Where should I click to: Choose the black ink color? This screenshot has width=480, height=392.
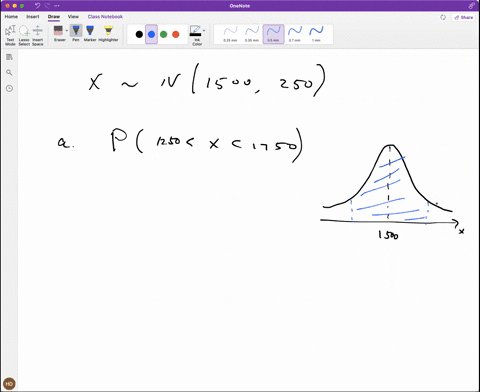[x=139, y=34]
